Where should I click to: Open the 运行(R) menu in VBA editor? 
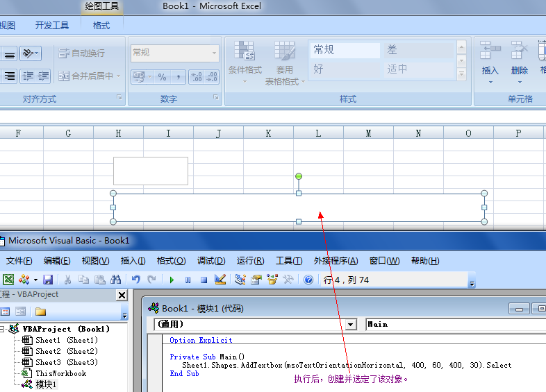[x=250, y=261]
